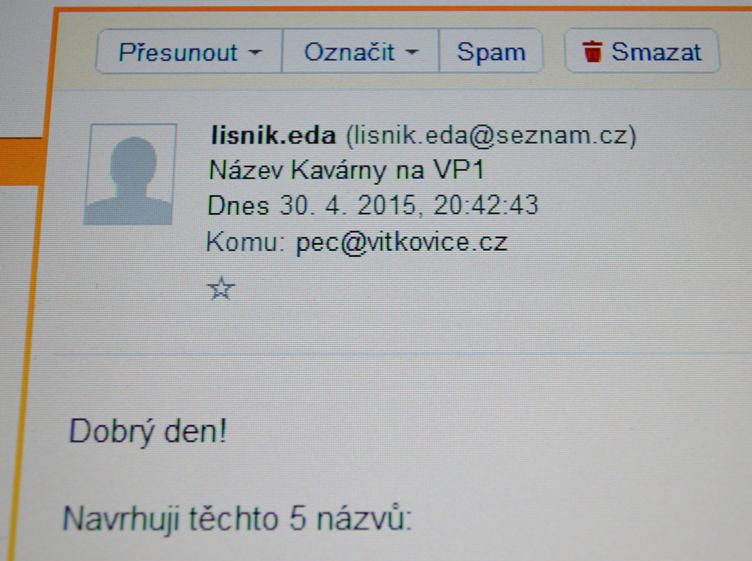This screenshot has width=752, height=561.
Task: Select the sender address lisnik.eda@seznam.cz
Action: 491,135
